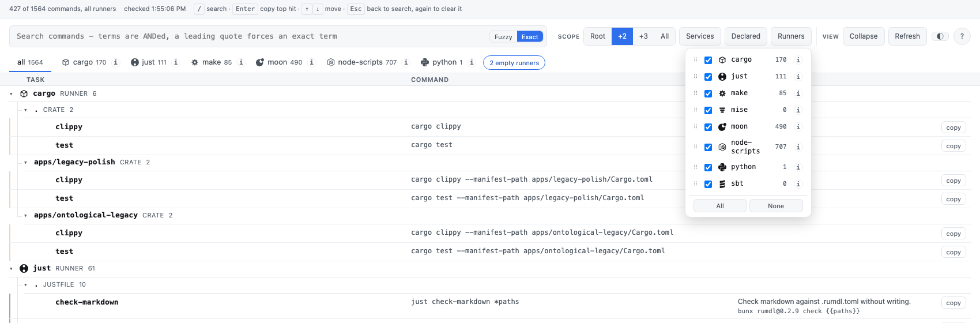
Task: Click the Collapse view button
Action: (864, 36)
